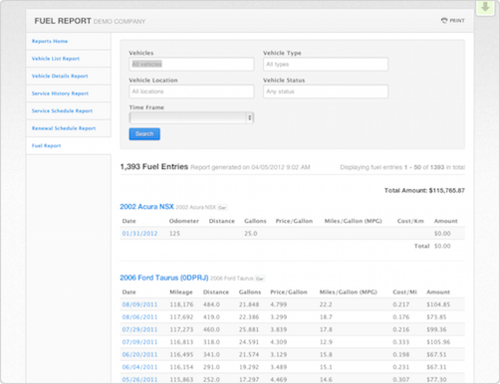Click the 117,273 mileage cell

point(181,329)
